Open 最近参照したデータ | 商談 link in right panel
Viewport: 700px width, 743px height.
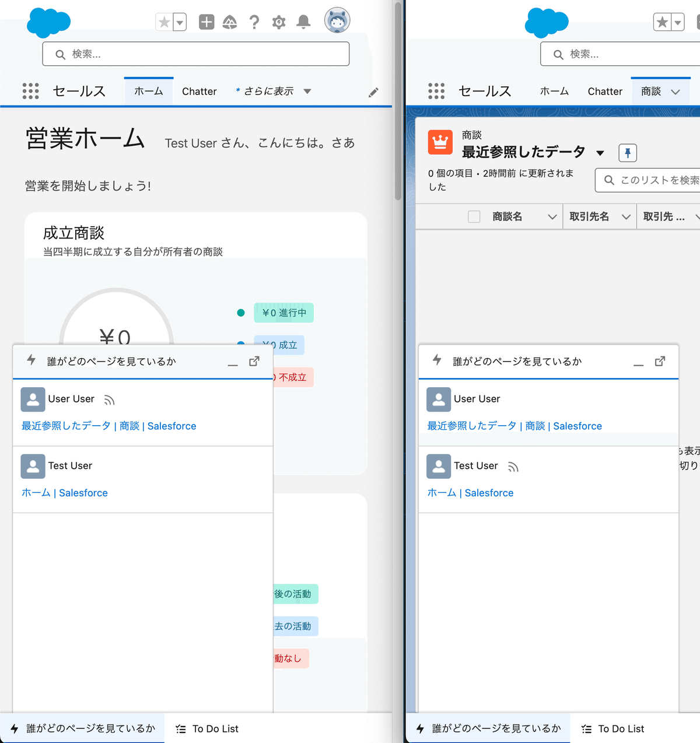pyautogui.click(x=514, y=426)
